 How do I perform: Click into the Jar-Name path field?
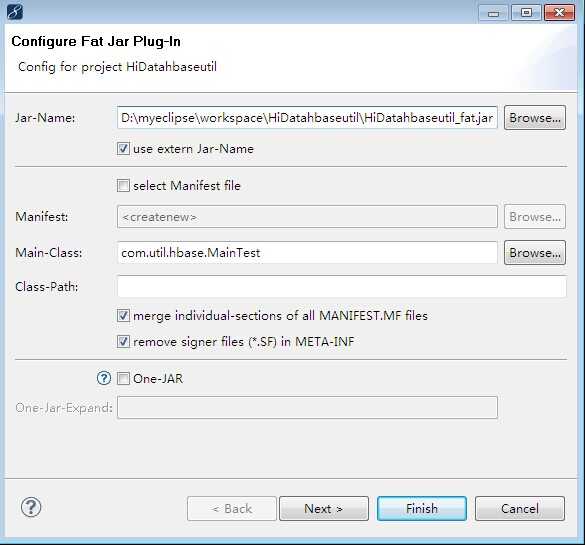[x=307, y=118]
